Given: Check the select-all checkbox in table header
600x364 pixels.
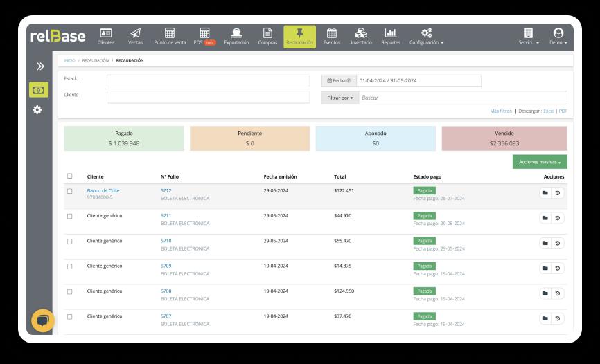Looking at the screenshot, I should [x=69, y=176].
